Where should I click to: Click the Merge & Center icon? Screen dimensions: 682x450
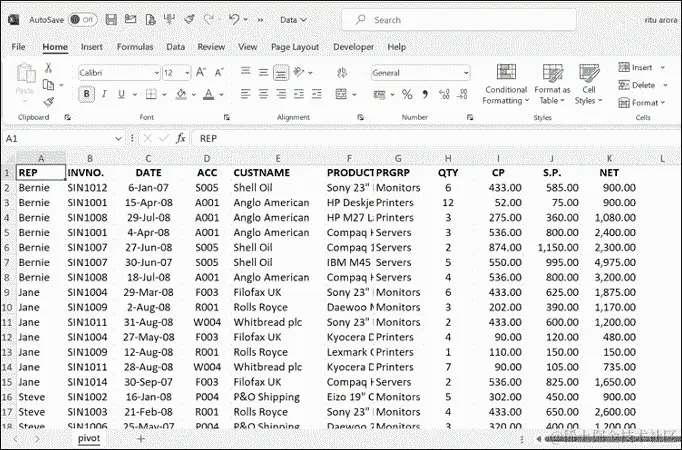[x=341, y=94]
